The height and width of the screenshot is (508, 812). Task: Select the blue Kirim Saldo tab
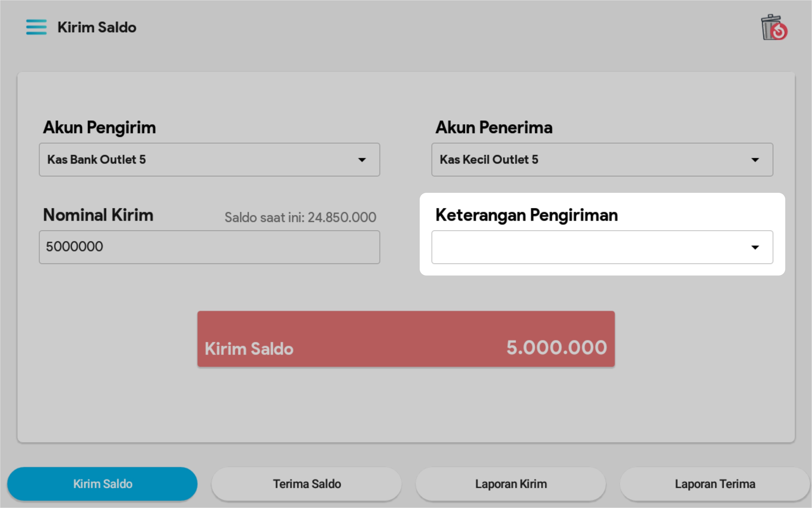(x=102, y=484)
